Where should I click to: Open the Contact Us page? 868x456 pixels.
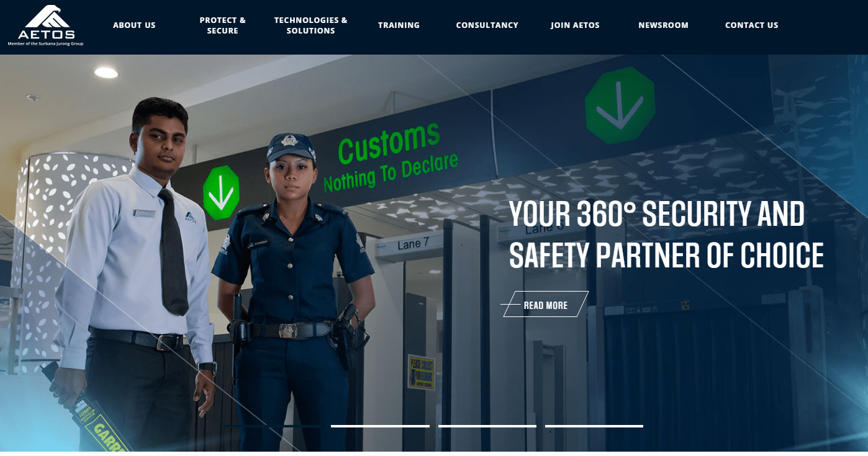(751, 25)
